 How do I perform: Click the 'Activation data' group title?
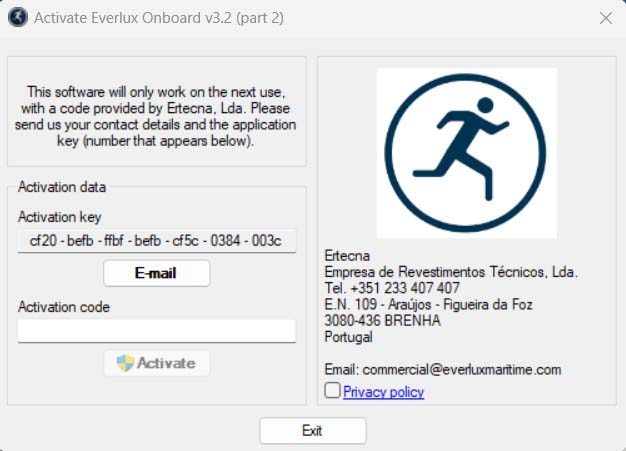(x=62, y=187)
